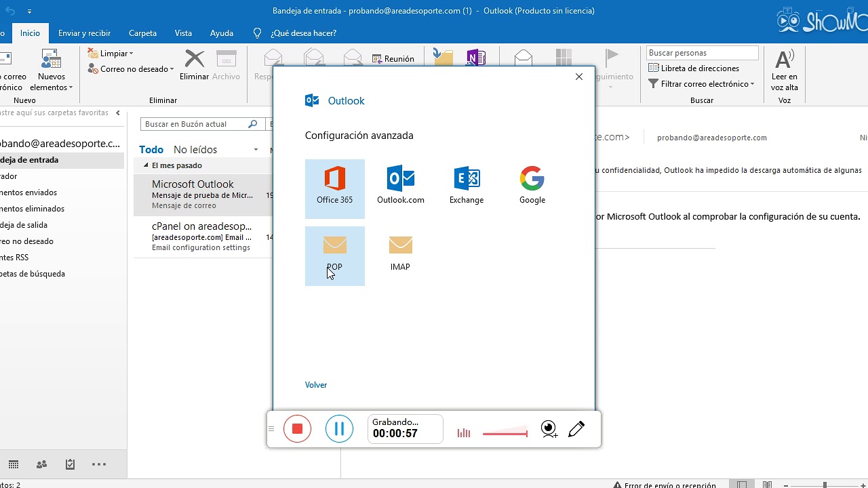Click the navigation bar ellipsis
The height and width of the screenshot is (488, 868).
click(x=99, y=464)
